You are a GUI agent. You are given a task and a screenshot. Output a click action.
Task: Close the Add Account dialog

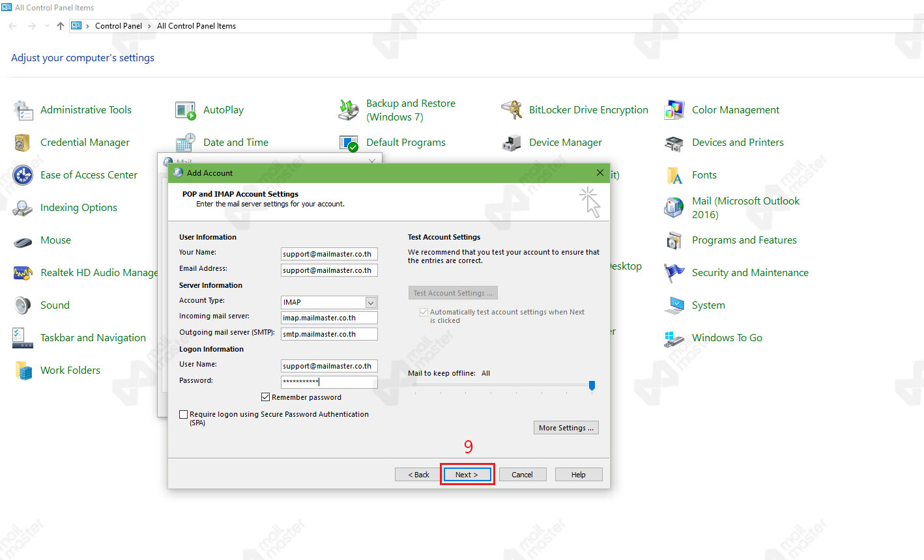[599, 173]
